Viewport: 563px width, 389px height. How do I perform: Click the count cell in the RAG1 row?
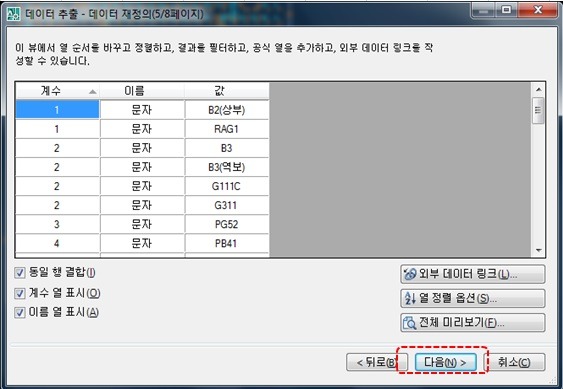click(x=57, y=129)
